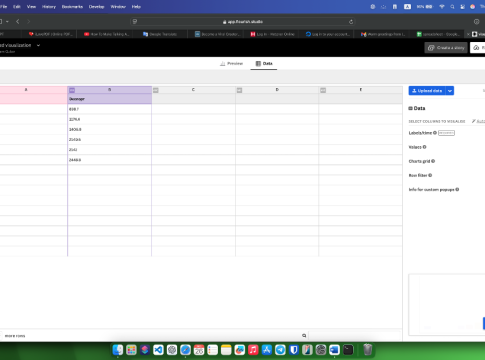Open the Window menu

point(118,7)
